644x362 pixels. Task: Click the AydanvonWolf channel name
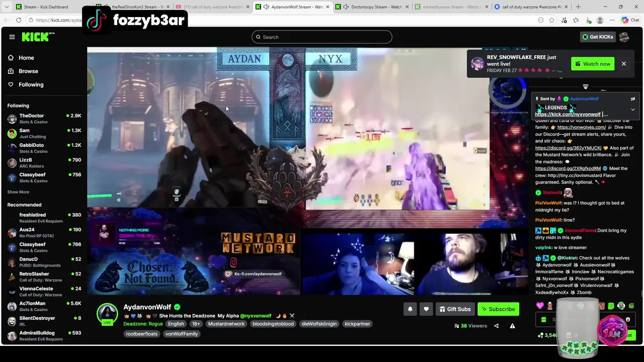(147, 307)
